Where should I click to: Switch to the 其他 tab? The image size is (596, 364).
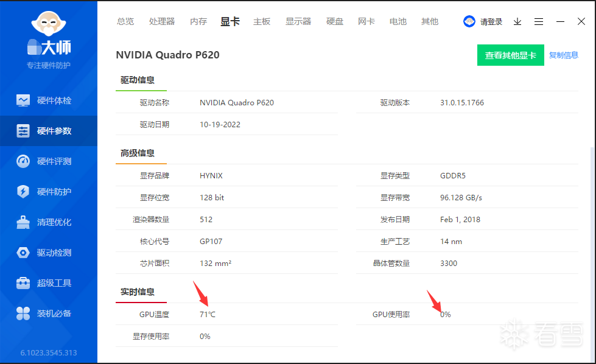[430, 21]
